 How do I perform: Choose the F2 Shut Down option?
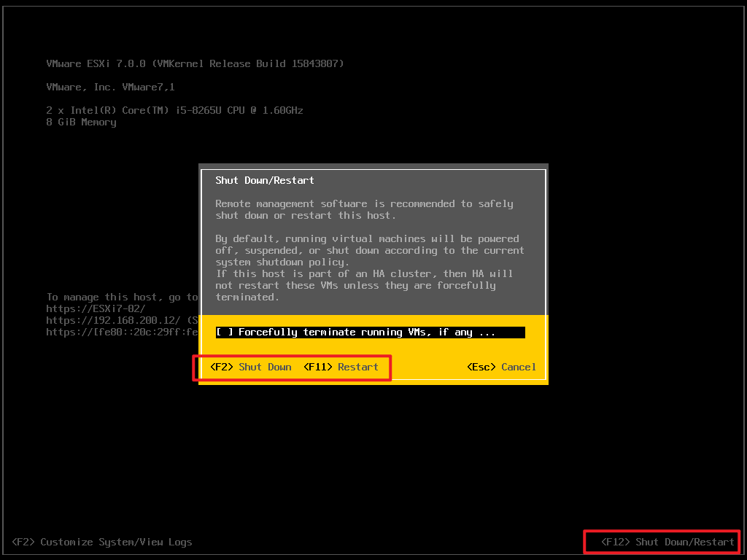(x=251, y=367)
